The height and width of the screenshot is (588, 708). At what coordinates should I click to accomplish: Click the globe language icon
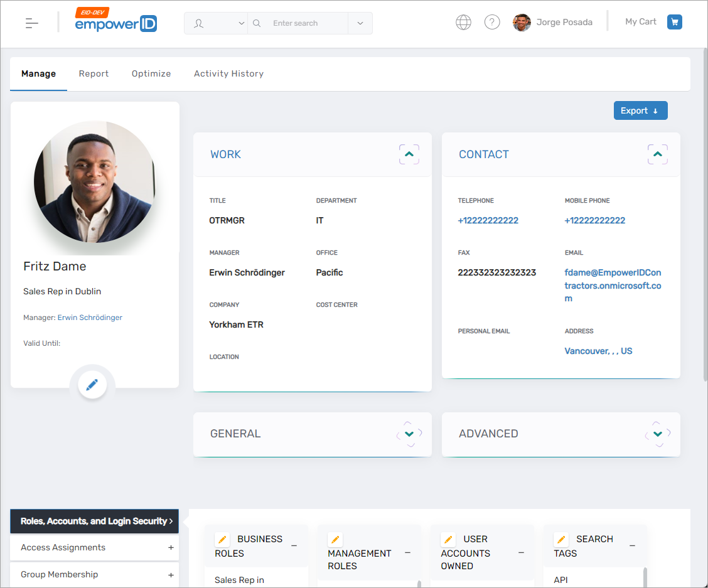463,21
